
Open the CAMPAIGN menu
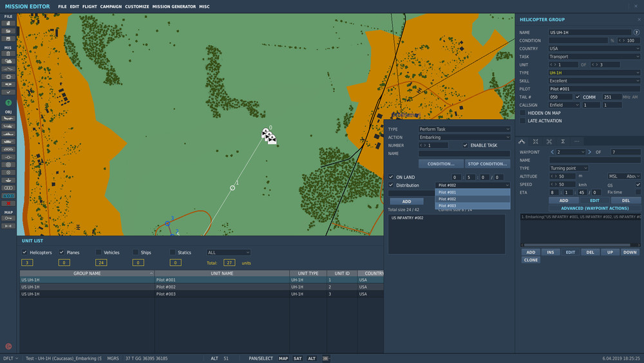coord(111,6)
